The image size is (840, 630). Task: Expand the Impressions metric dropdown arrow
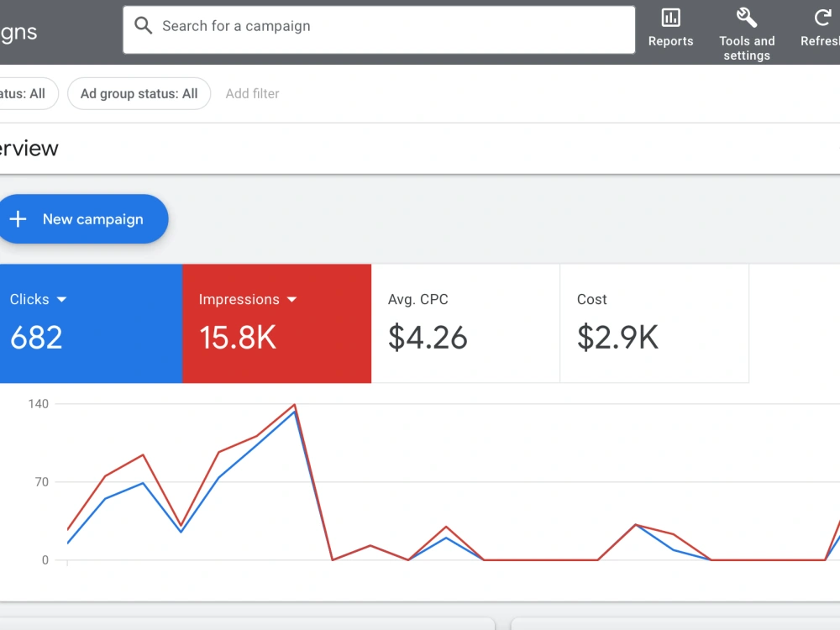pyautogui.click(x=292, y=300)
